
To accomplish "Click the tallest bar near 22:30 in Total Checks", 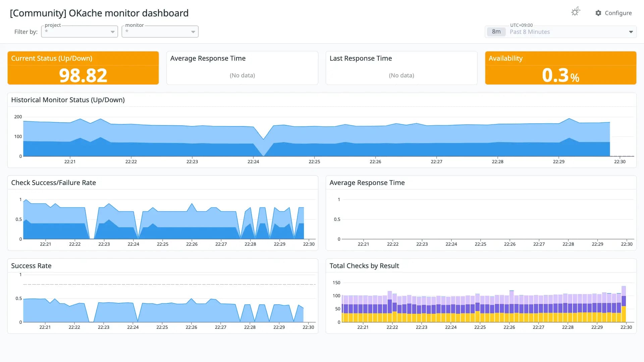I will pyautogui.click(x=624, y=304).
